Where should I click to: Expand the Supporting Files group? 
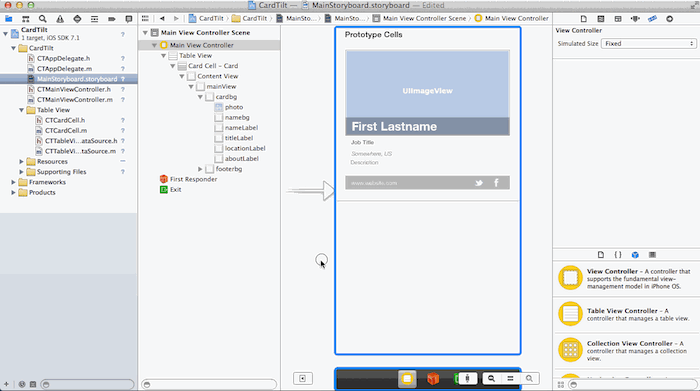click(21, 171)
